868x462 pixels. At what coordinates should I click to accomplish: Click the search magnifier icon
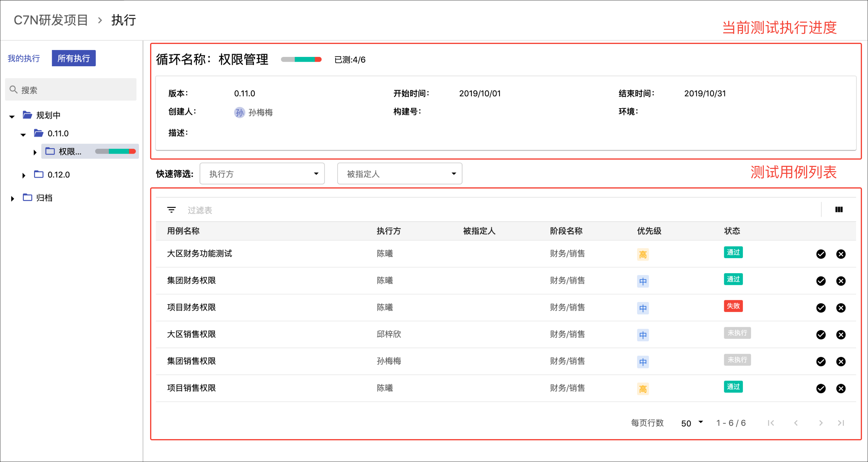point(14,89)
